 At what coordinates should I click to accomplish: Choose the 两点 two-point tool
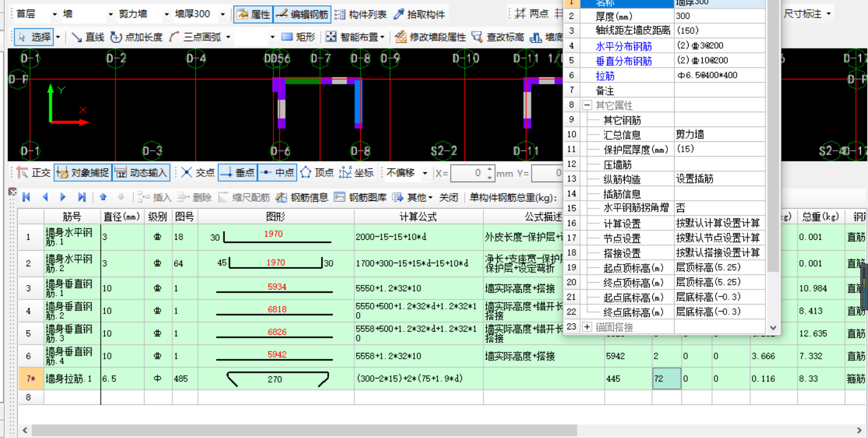click(531, 13)
